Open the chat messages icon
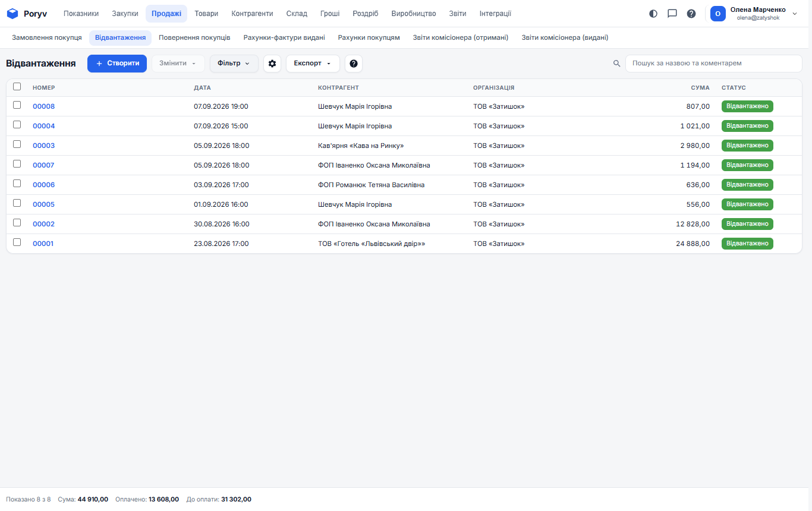Viewport: 812px width, 511px height. tap(672, 14)
